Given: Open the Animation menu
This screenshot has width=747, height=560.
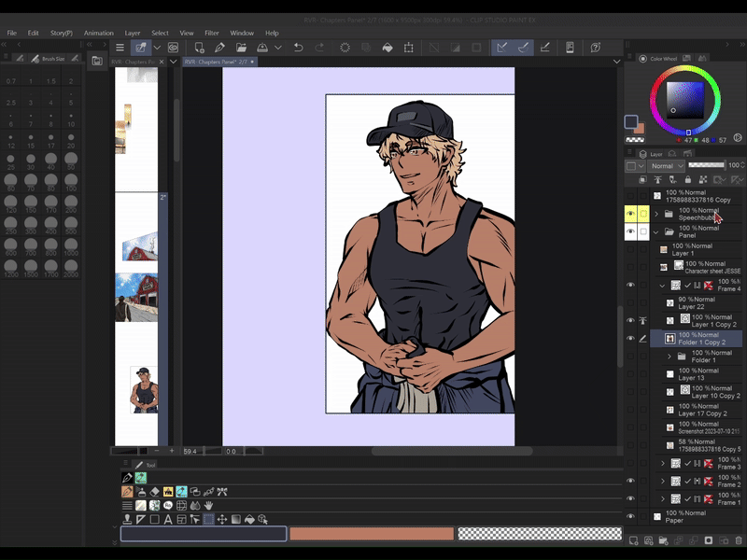Looking at the screenshot, I should point(98,33).
